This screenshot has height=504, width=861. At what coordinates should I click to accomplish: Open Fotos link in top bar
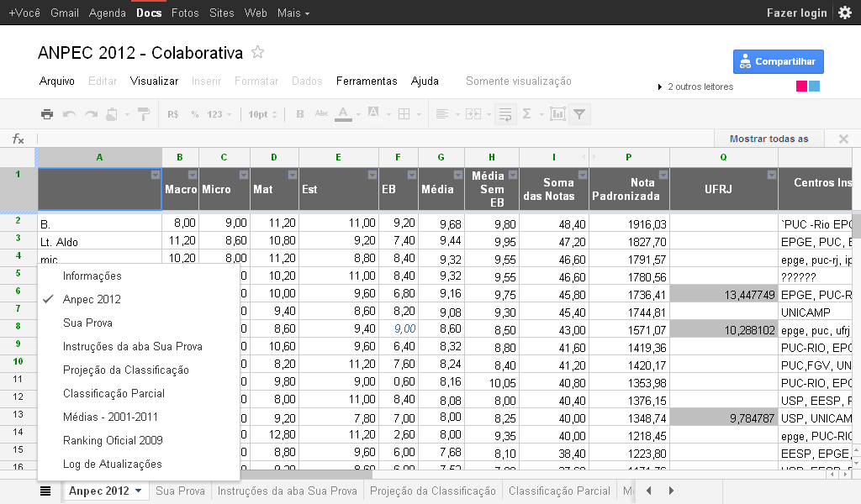tap(185, 13)
